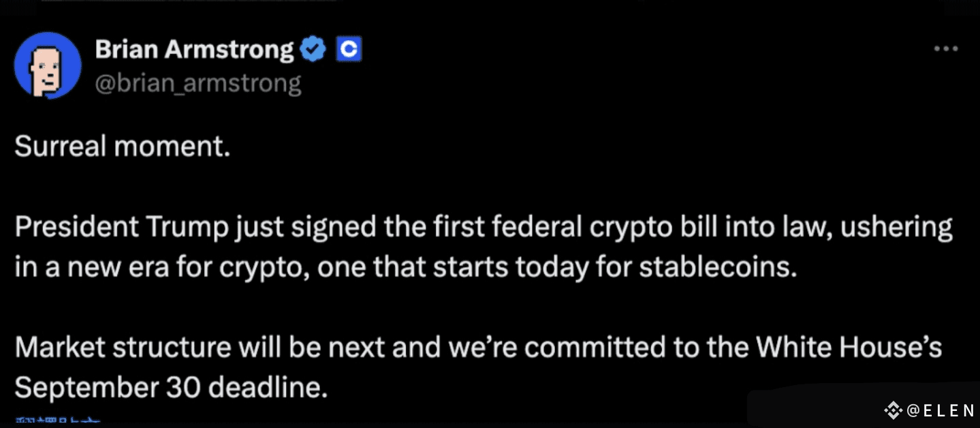Viewport: 980px width, 428px height.
Task: Click the Brian Armstrong display name
Action: [195, 49]
